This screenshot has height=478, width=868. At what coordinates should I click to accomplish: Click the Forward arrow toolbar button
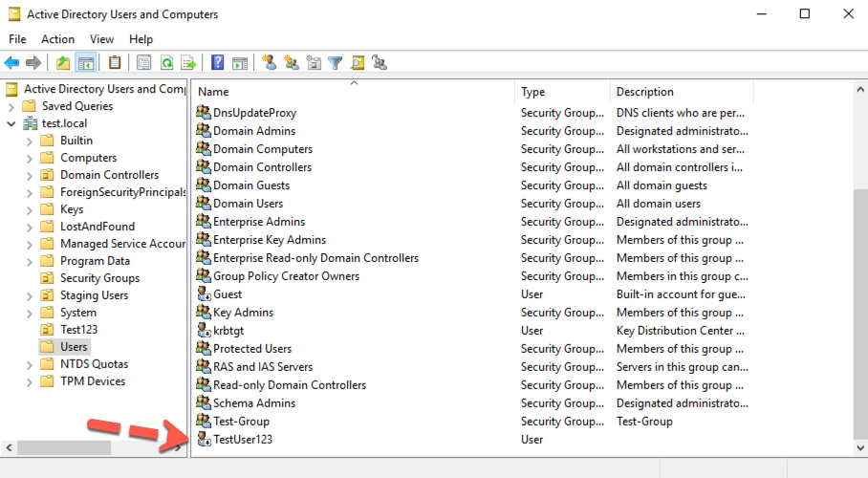click(x=33, y=62)
